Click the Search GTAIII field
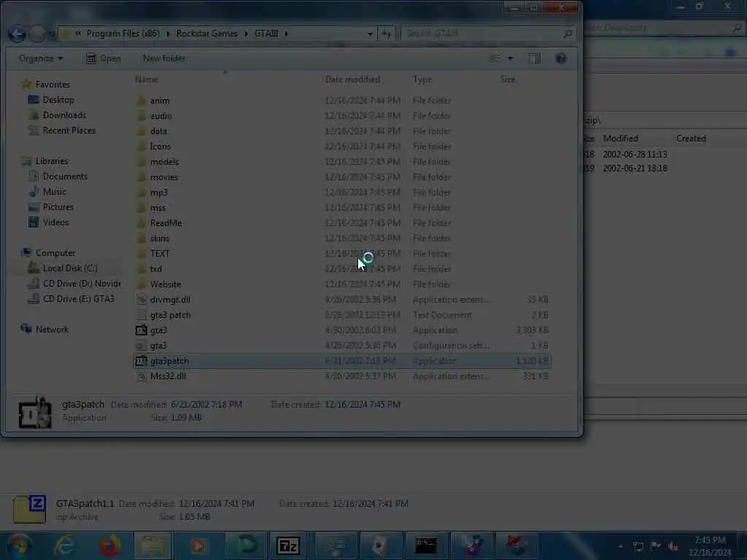The height and width of the screenshot is (560, 747). (x=487, y=34)
